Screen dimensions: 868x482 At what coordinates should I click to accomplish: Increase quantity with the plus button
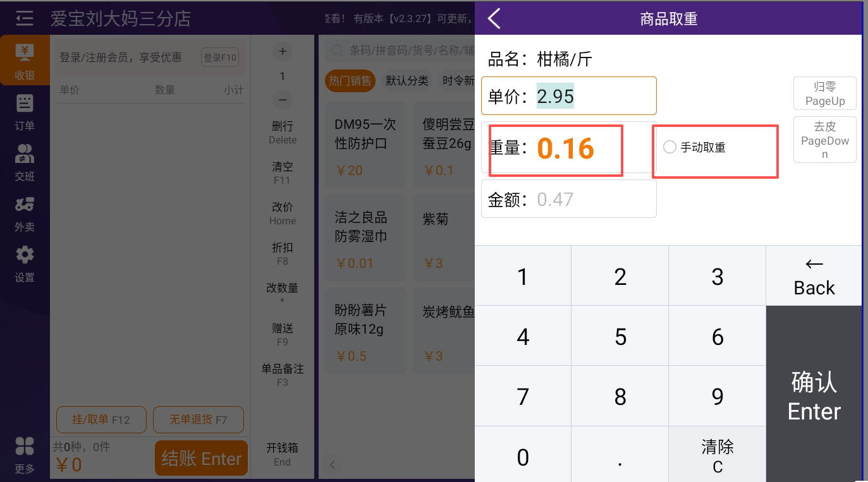coord(283,52)
